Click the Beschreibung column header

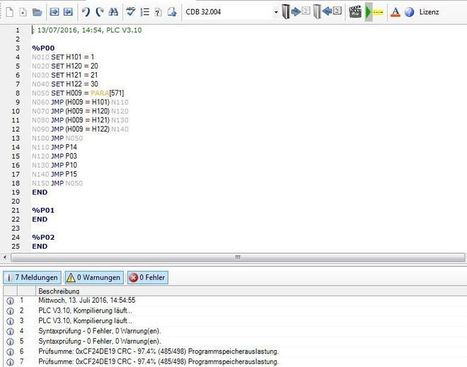[x=59, y=291]
